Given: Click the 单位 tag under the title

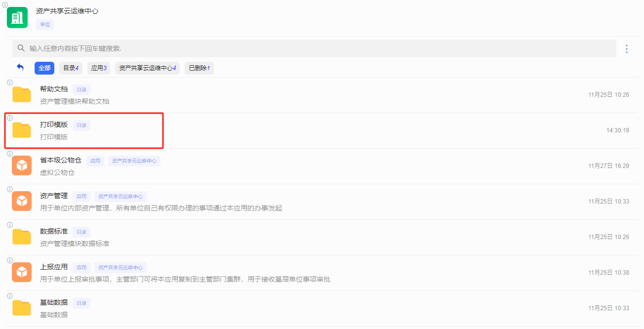Looking at the screenshot, I should pyautogui.click(x=45, y=24).
